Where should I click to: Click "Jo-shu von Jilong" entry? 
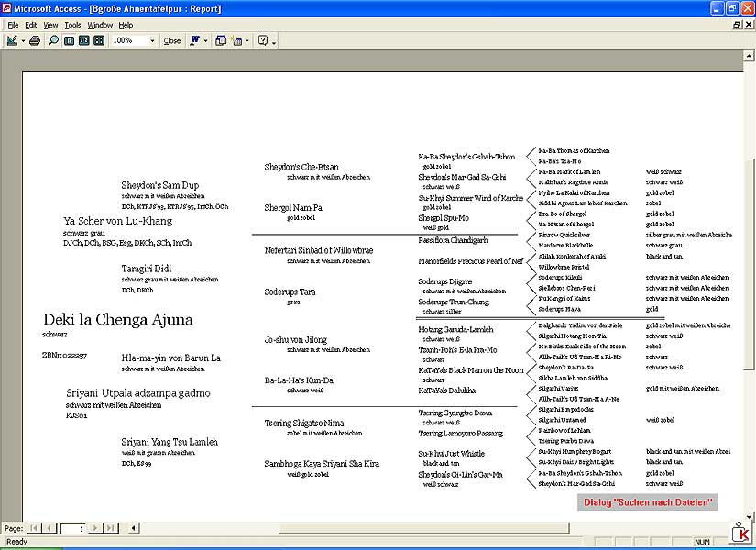296,340
